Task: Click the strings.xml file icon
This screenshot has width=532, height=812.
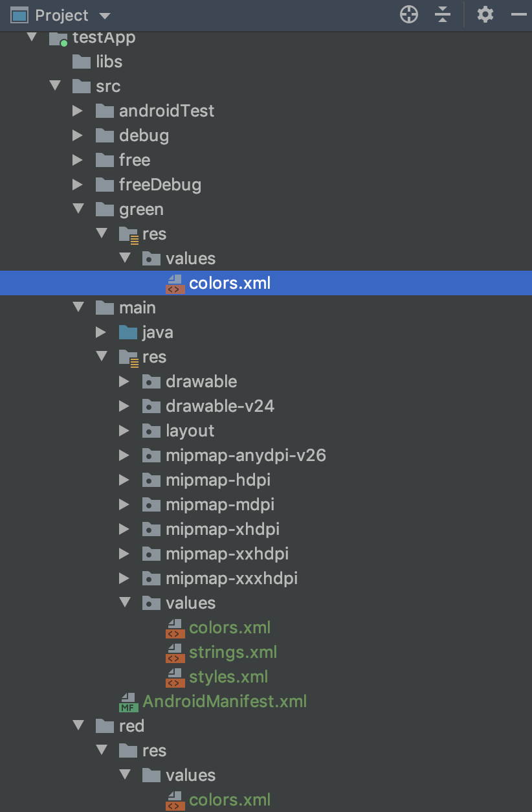Action: coord(175,652)
